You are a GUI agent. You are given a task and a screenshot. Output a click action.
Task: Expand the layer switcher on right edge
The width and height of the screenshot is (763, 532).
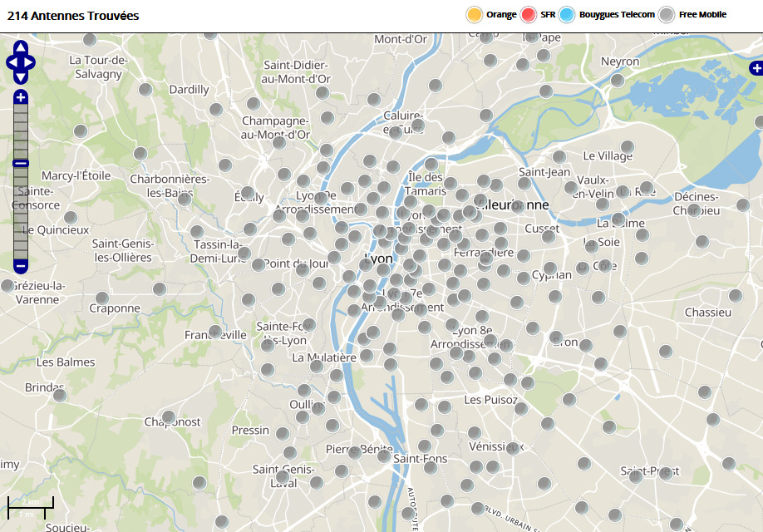click(756, 68)
